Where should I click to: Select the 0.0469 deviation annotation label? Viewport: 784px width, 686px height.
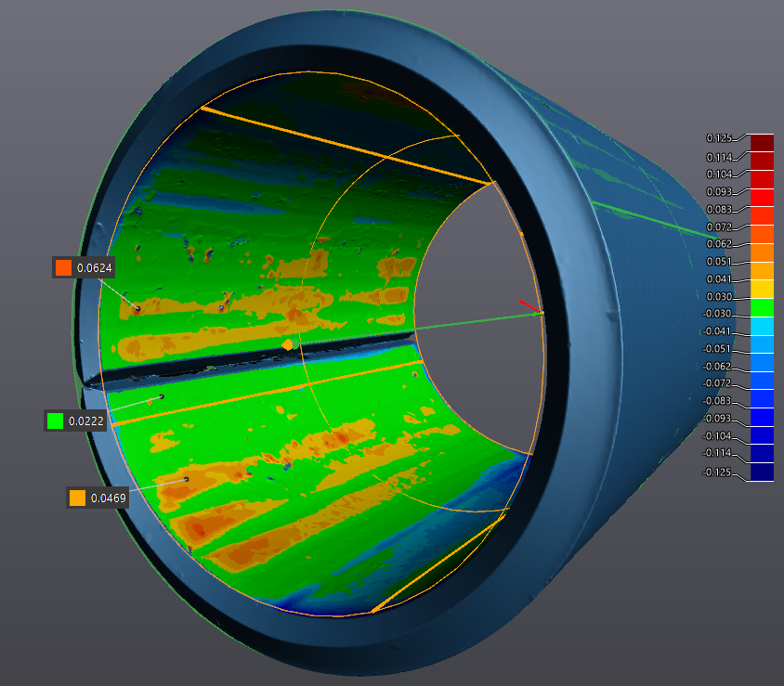click(x=98, y=498)
